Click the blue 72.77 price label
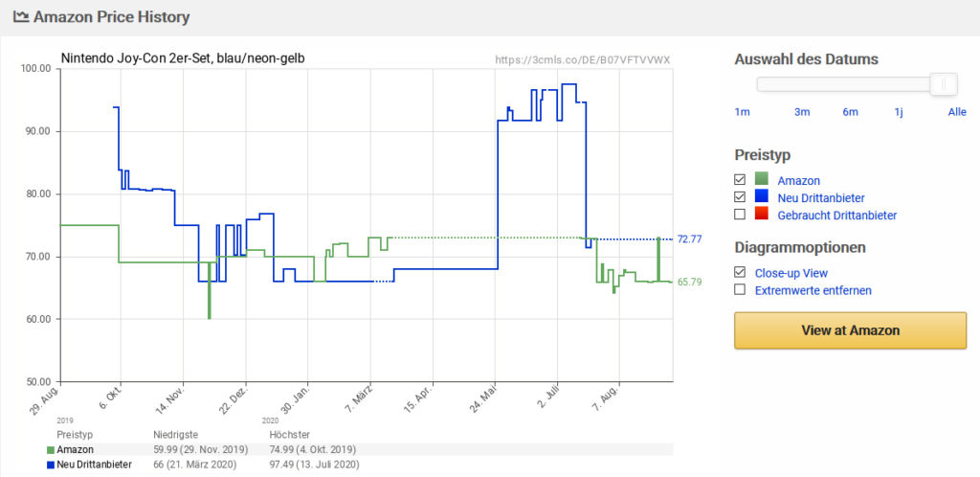 click(689, 238)
